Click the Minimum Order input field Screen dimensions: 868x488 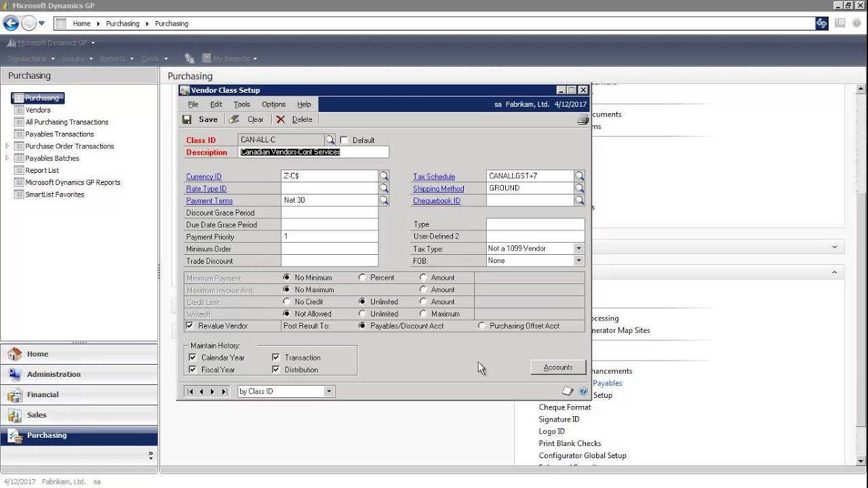(x=329, y=249)
